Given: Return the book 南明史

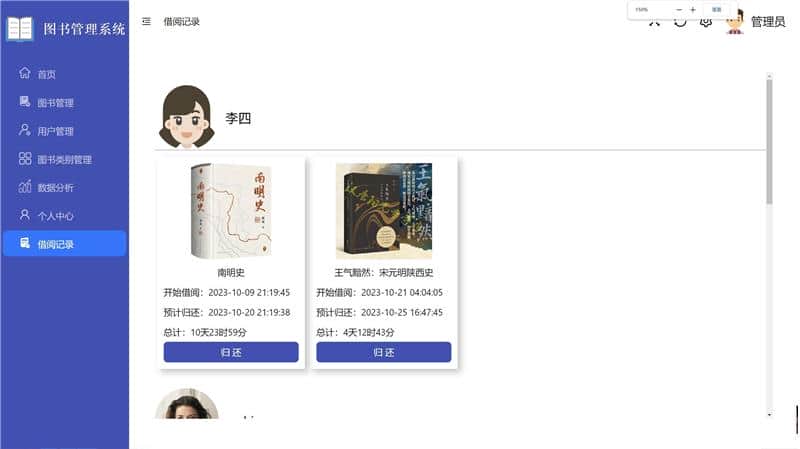Looking at the screenshot, I should (231, 352).
